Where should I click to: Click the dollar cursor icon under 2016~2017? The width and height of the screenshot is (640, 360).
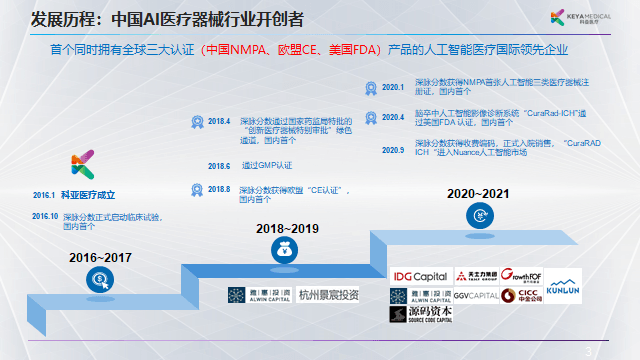[x=100, y=280]
